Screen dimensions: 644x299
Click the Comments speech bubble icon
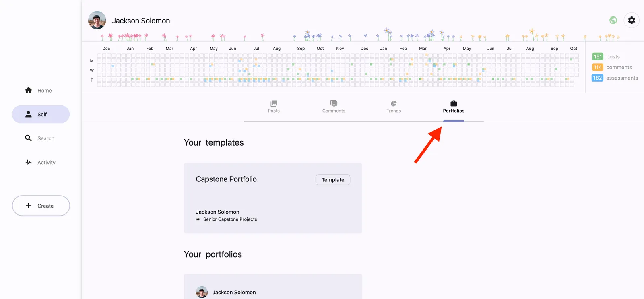(x=334, y=103)
